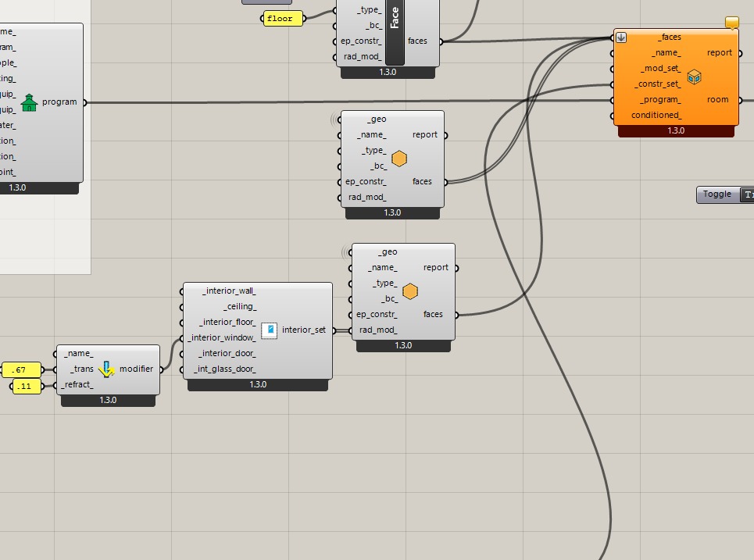Click the _trans input label
The height and width of the screenshot is (560, 754).
82,369
